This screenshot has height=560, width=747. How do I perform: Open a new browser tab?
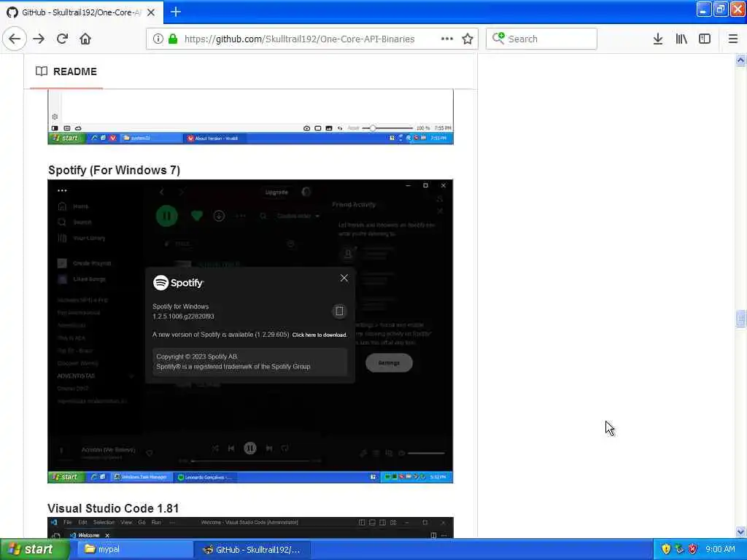pyautogui.click(x=176, y=12)
